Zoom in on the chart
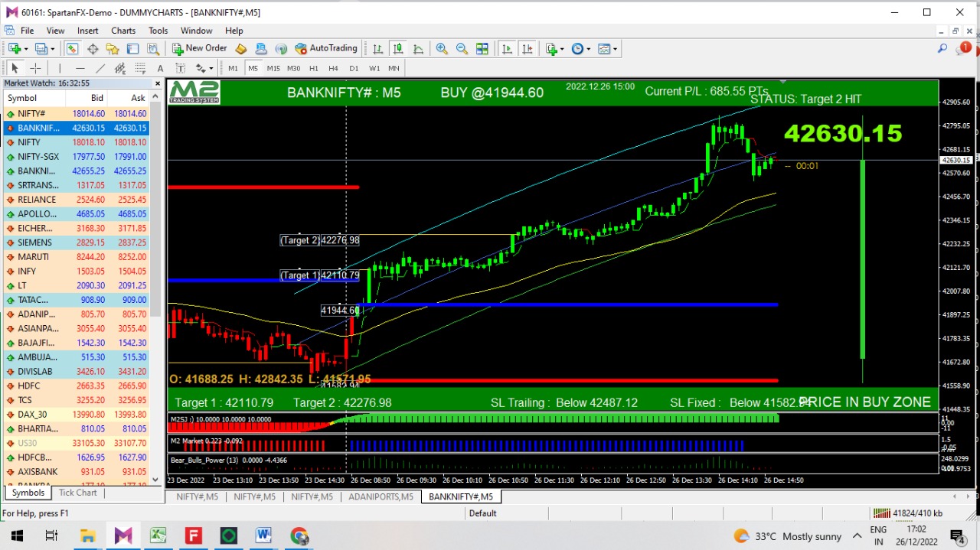Screen dimensions: 980x550 442,49
